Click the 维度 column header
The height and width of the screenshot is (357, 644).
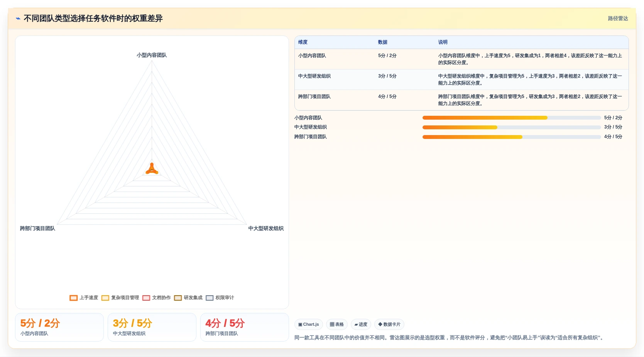(x=303, y=42)
